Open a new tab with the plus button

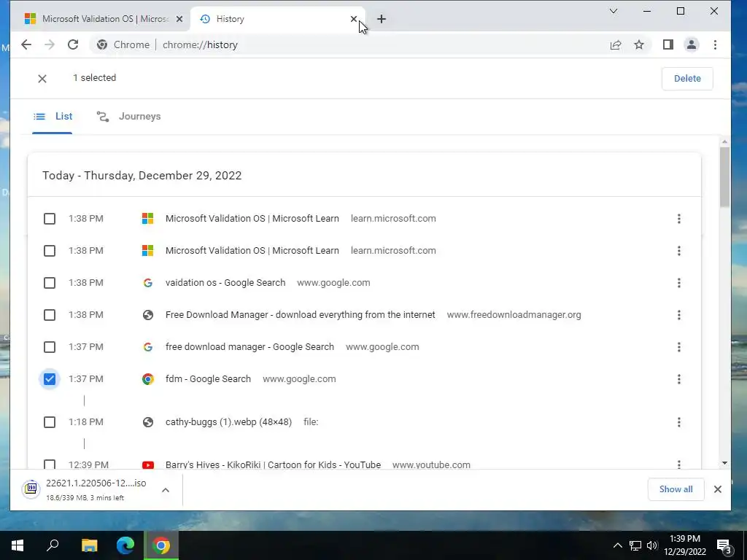point(381,19)
